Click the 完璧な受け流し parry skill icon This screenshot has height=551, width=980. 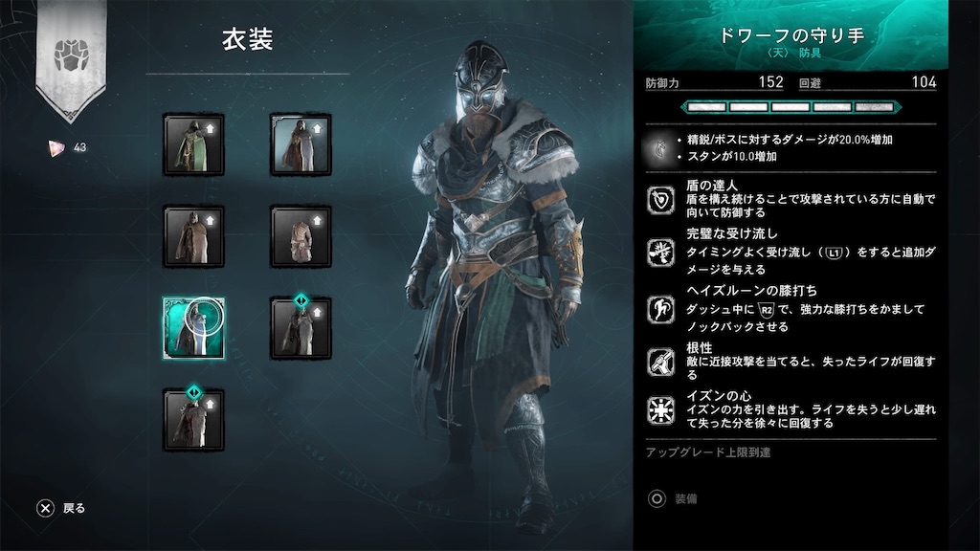pos(660,253)
